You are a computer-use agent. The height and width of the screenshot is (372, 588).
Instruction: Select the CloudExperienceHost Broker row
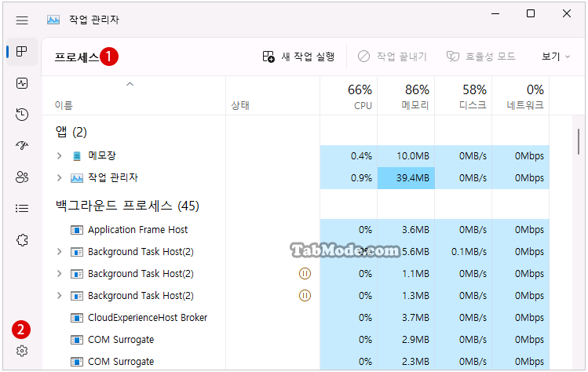click(295, 318)
